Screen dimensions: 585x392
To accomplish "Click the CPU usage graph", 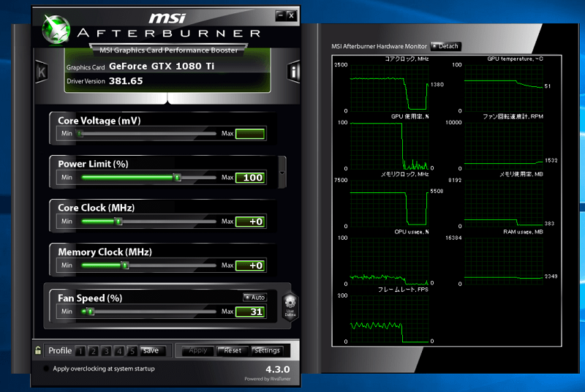I will [389, 261].
